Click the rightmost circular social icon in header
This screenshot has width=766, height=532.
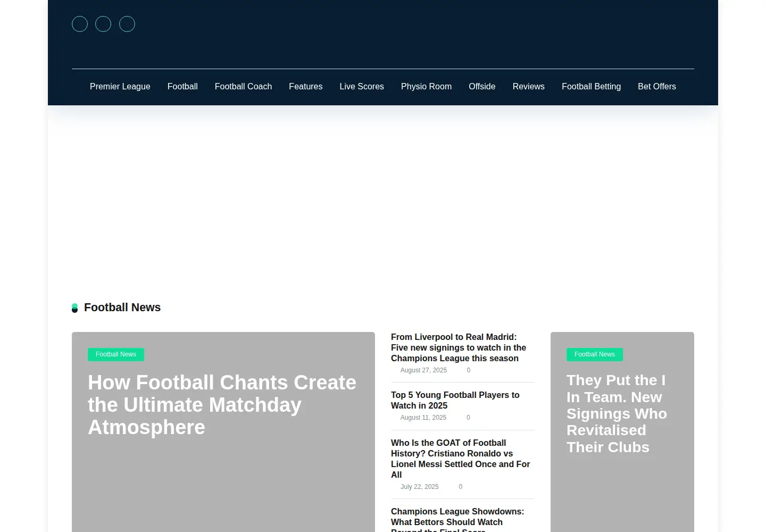[x=127, y=24]
